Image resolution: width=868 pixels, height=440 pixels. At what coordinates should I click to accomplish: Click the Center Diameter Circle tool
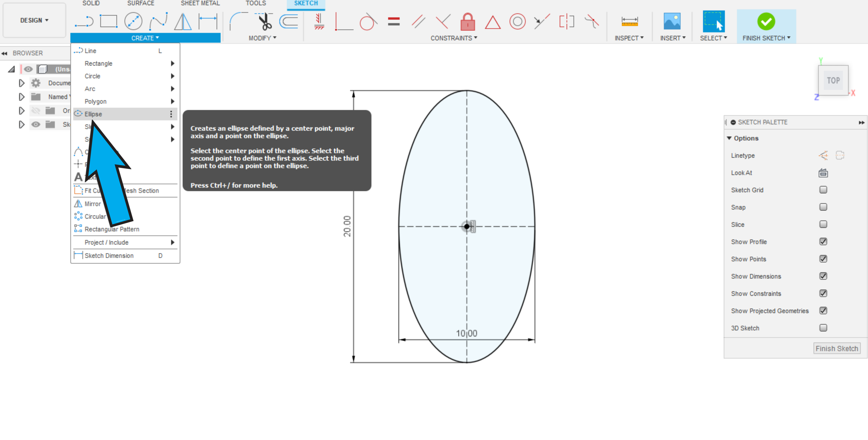133,22
